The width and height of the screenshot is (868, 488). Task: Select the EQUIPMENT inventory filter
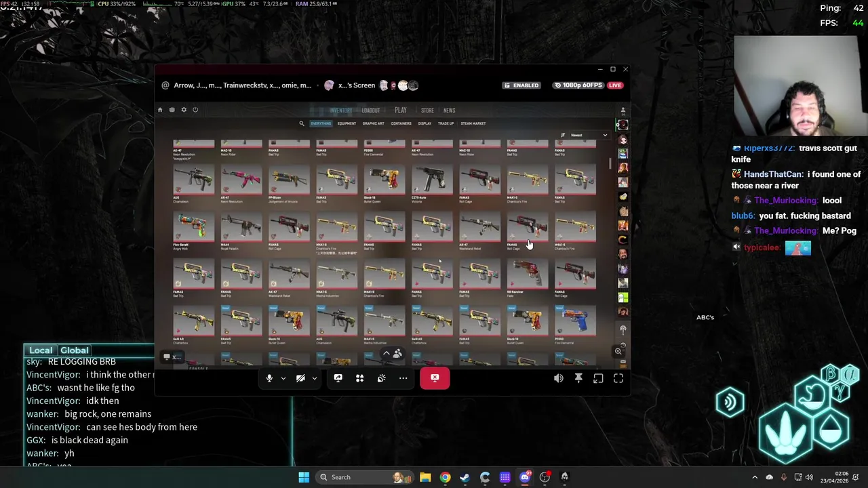pos(347,123)
